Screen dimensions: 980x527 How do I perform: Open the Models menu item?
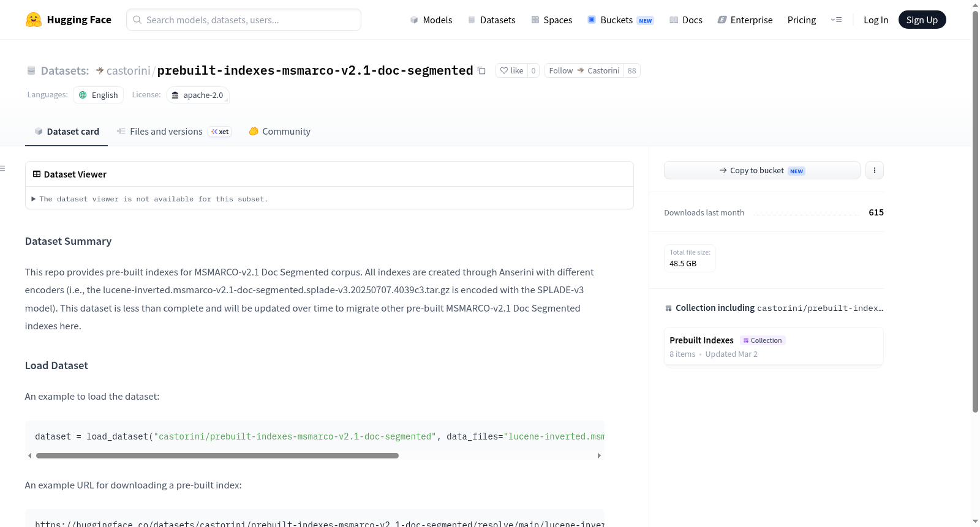pyautogui.click(x=431, y=20)
